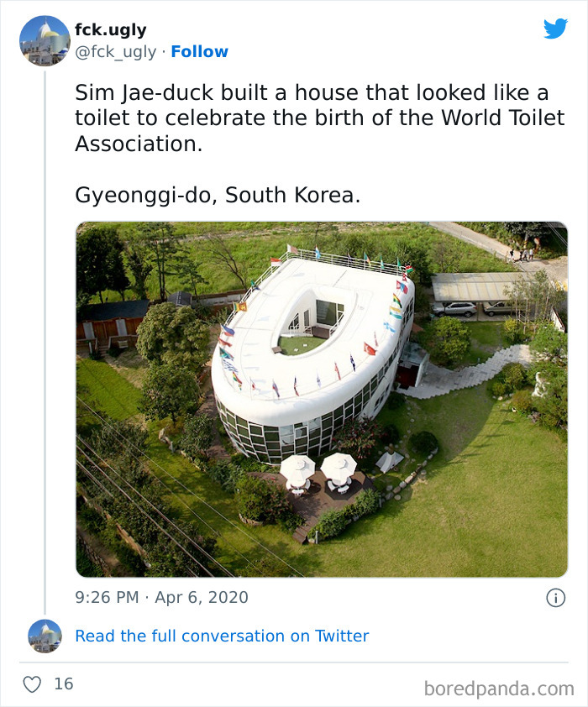Open the Twitter logo to visit Twitter home
Viewport: 588px width, 707px height.
[556, 29]
